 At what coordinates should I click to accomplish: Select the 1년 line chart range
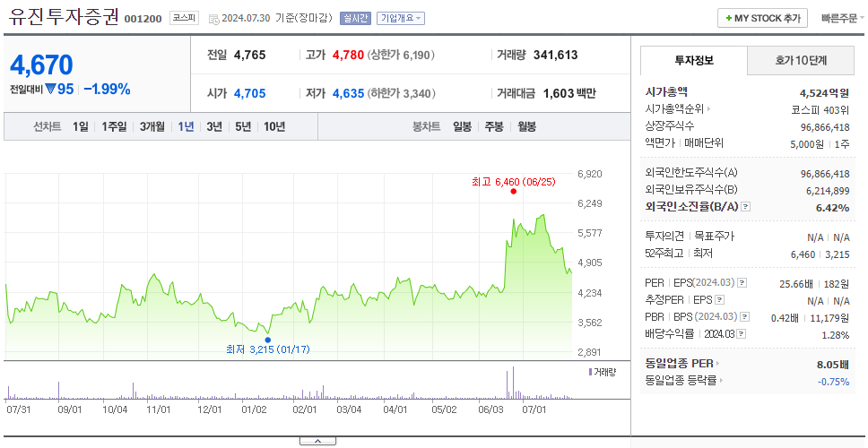186,126
